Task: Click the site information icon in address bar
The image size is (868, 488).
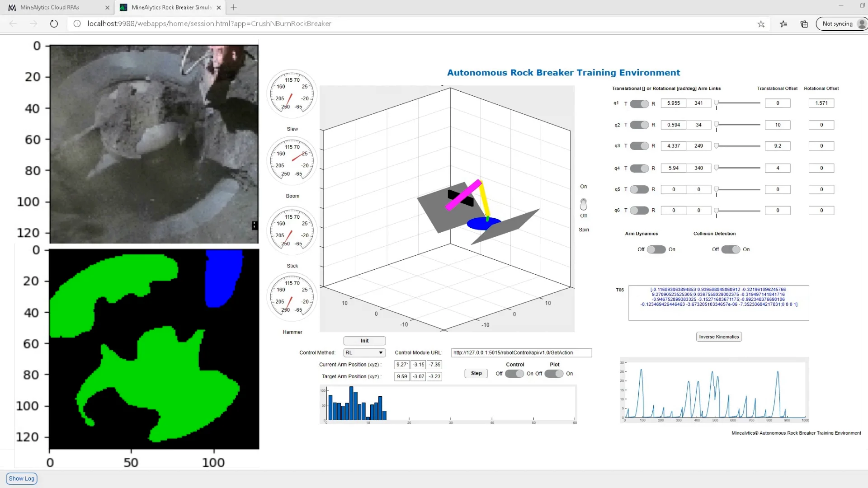Action: pyautogui.click(x=77, y=23)
